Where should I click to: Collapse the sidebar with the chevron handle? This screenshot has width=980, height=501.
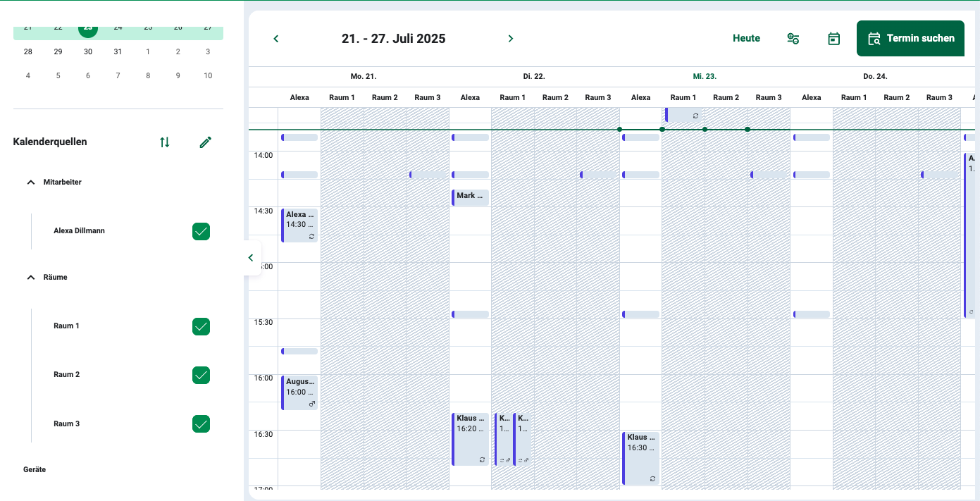pos(252,258)
